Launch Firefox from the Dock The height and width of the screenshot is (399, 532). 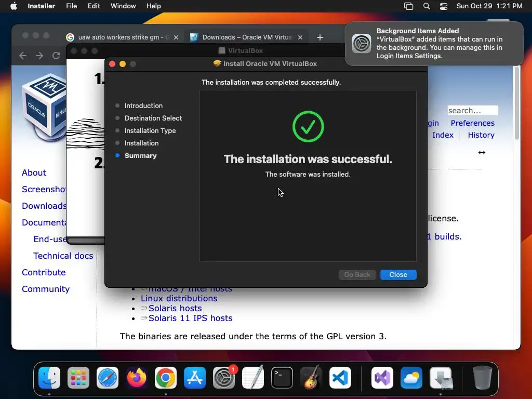coord(137,378)
